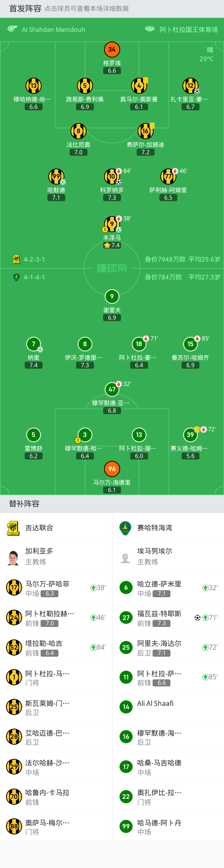The width and height of the screenshot is (224, 868).
Task: Click 哈马德-阿卜丹 number 99 entry
Action: pyautogui.click(x=168, y=826)
